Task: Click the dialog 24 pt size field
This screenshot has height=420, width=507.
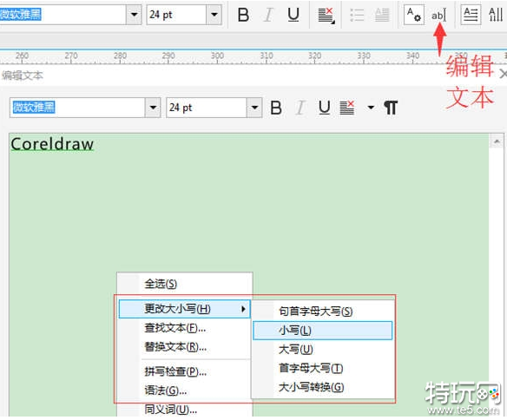Action: pyautogui.click(x=207, y=108)
